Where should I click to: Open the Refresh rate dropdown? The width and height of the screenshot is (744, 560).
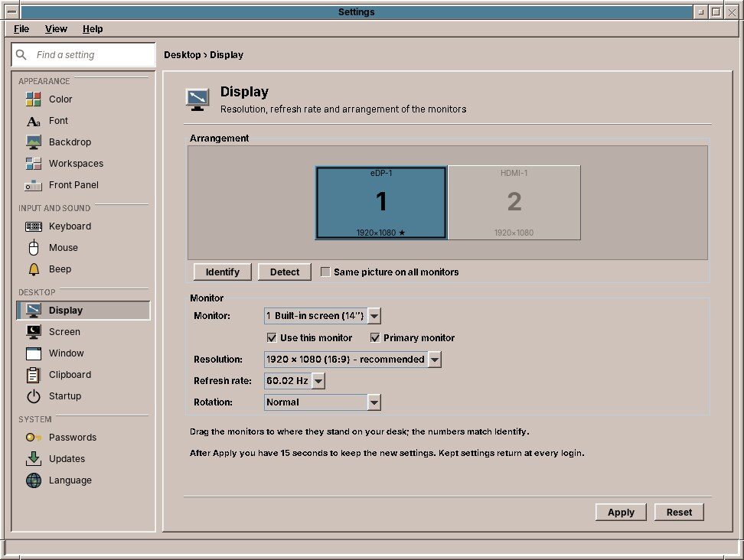click(294, 381)
